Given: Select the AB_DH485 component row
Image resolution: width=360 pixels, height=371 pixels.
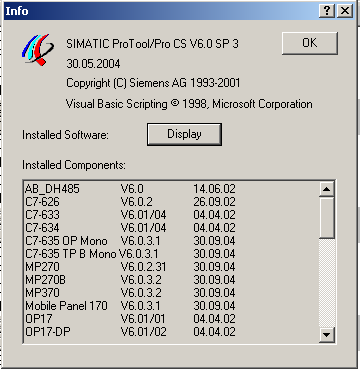Looking at the screenshot, I should click(x=171, y=189).
